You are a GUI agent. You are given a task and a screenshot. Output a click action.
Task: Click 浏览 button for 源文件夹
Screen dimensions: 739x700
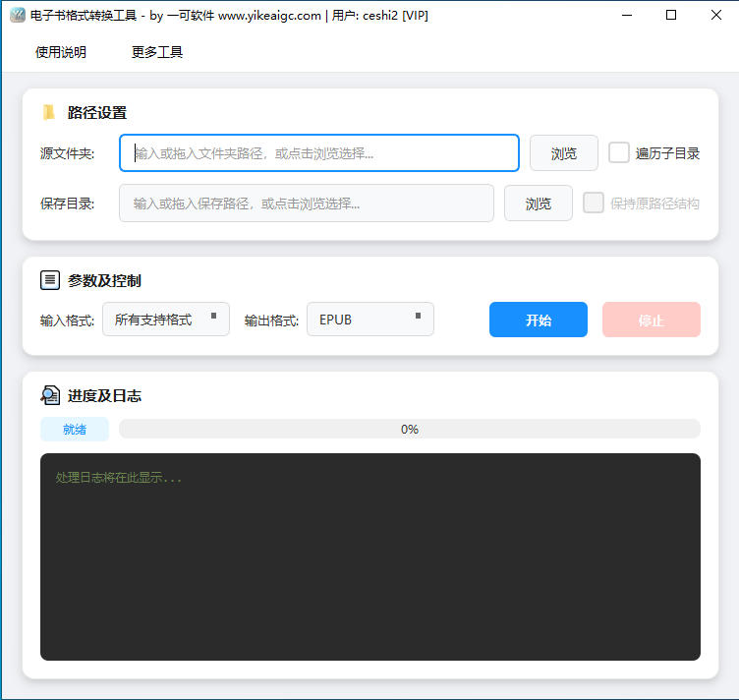[564, 153]
